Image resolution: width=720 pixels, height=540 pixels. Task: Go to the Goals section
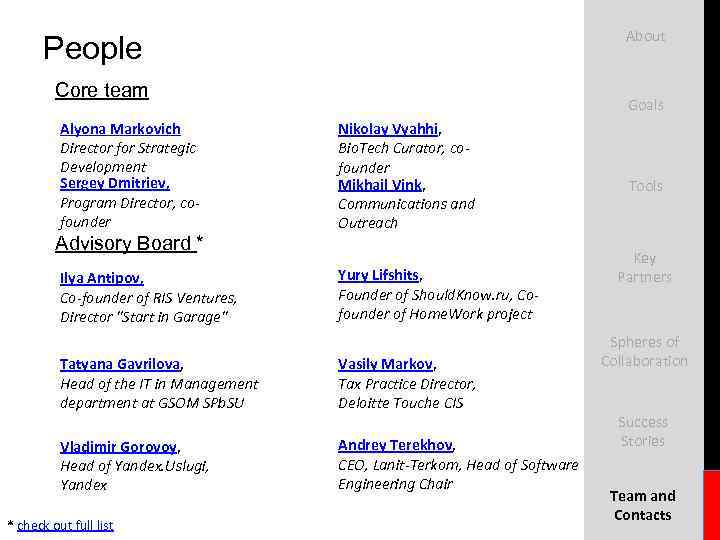pyautogui.click(x=645, y=105)
